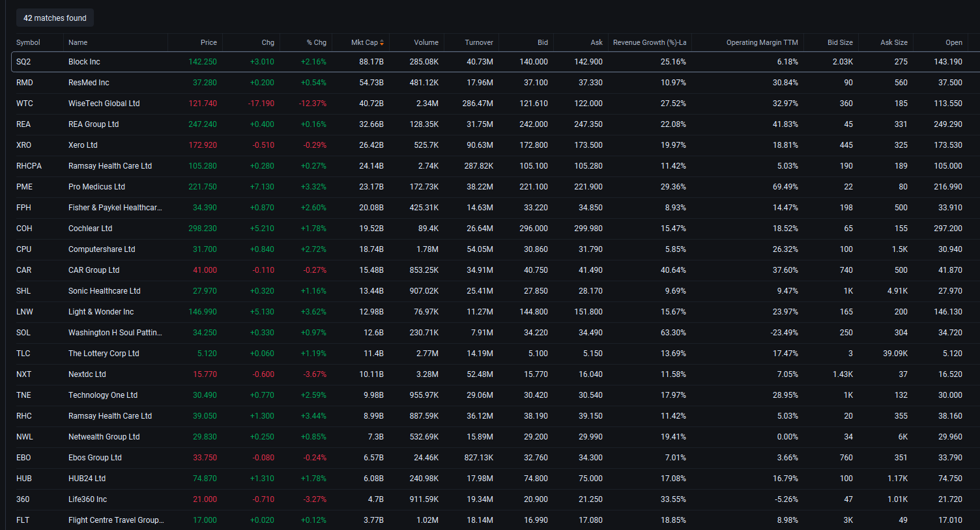The image size is (980, 530).
Task: Click Xero market cap 26.42B
Action: pos(371,145)
